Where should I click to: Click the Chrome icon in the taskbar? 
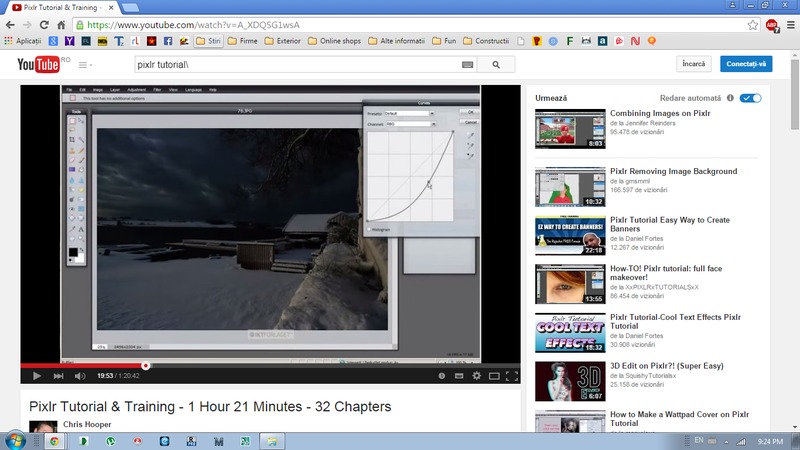pyautogui.click(x=54, y=441)
